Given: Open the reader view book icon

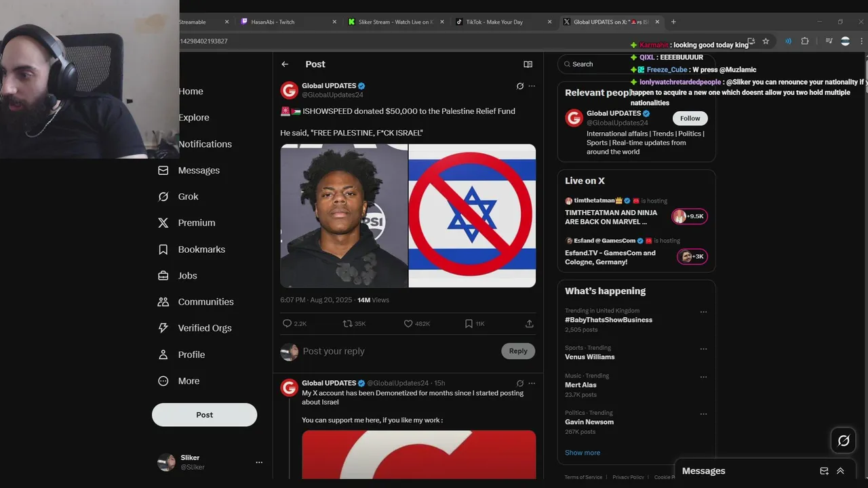Looking at the screenshot, I should 528,64.
